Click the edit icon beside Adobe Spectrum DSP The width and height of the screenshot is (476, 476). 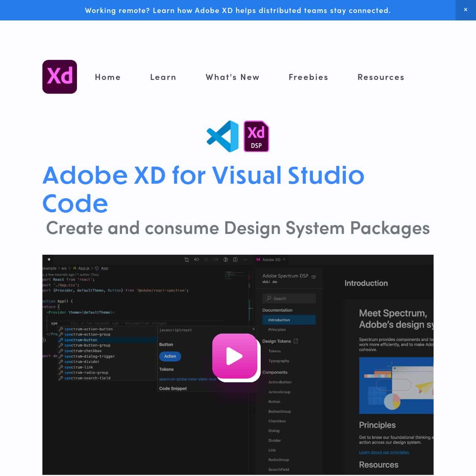[x=313, y=277]
